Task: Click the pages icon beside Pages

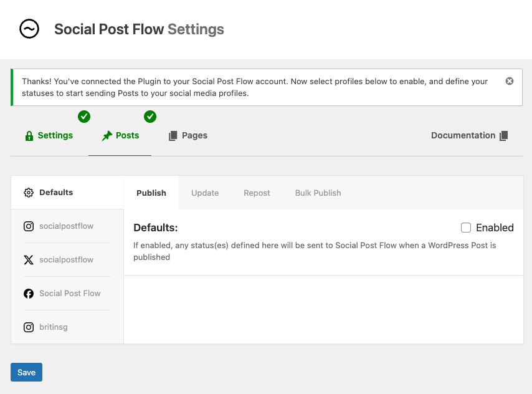Action: pyautogui.click(x=173, y=136)
